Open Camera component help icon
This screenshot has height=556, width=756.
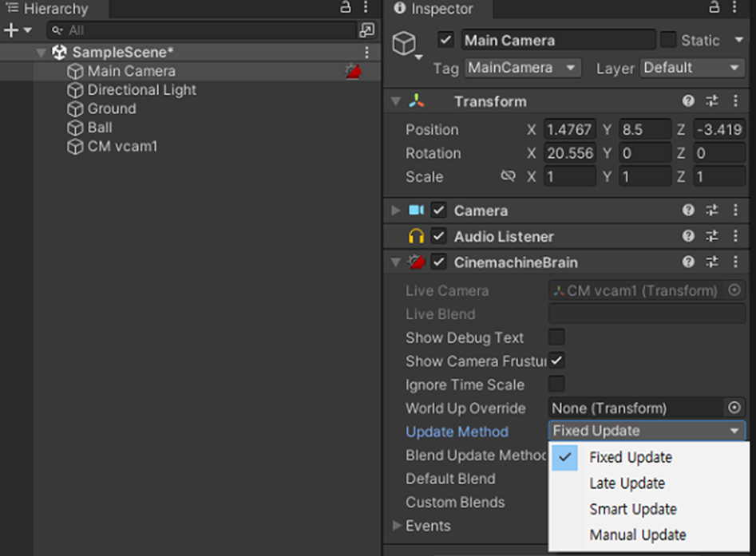688,210
